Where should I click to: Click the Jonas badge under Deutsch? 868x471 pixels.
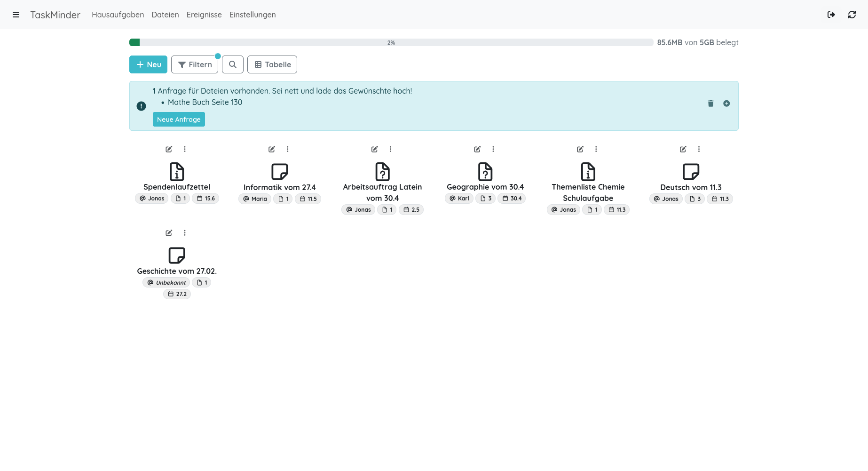(666, 199)
